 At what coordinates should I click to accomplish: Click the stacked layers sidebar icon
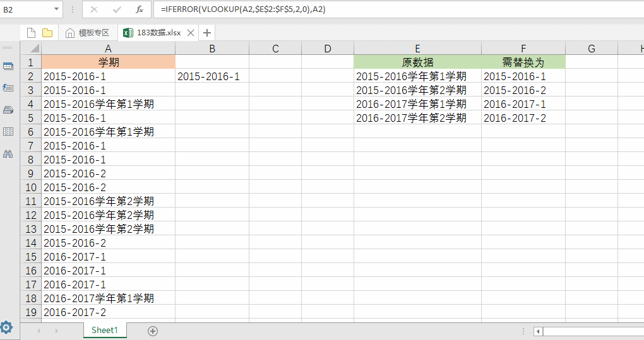pyautogui.click(x=8, y=110)
